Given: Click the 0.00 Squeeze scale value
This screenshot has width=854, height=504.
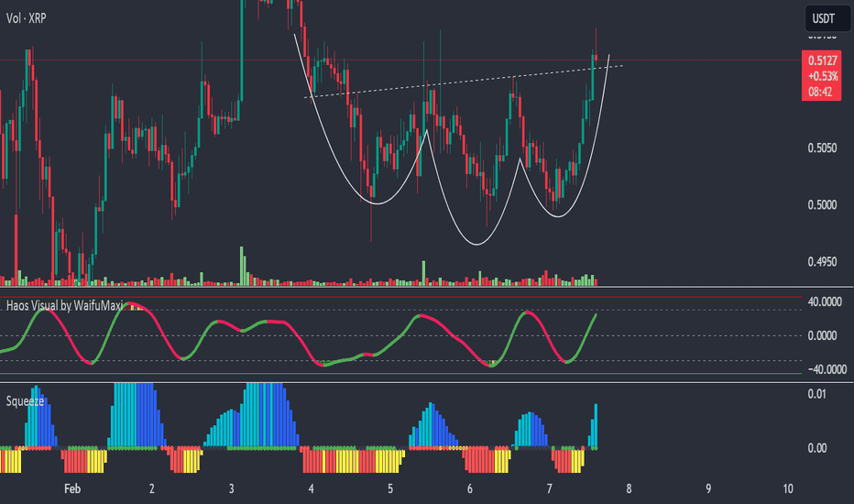Looking at the screenshot, I should [817, 448].
